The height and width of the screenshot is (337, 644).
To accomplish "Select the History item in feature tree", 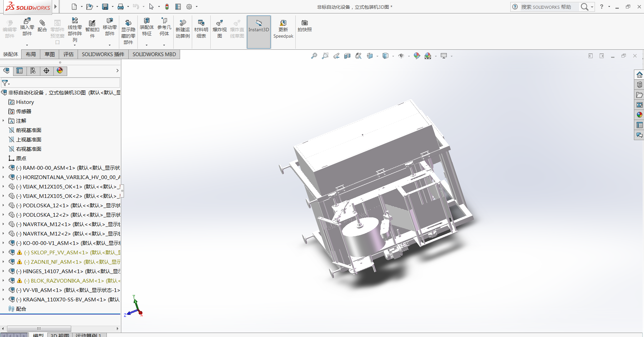I will point(25,102).
